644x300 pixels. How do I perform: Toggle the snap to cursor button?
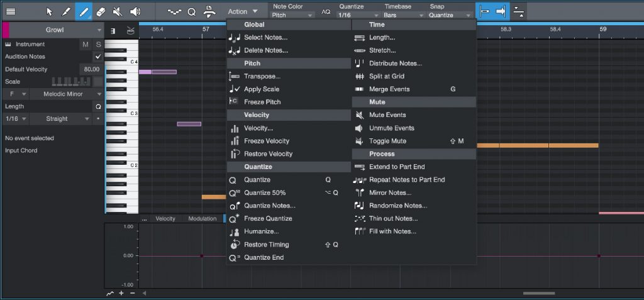[484, 11]
